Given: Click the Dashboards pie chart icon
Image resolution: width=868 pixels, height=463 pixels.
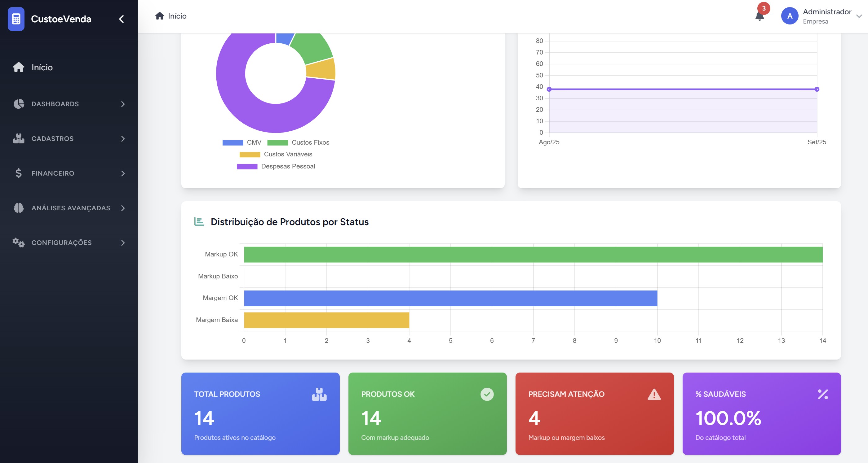Looking at the screenshot, I should (19, 104).
